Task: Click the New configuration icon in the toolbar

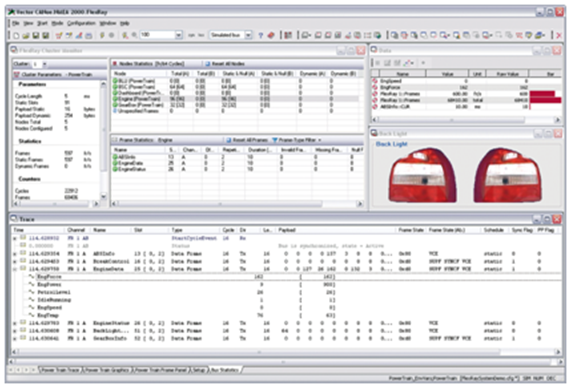Action: [x=16, y=35]
